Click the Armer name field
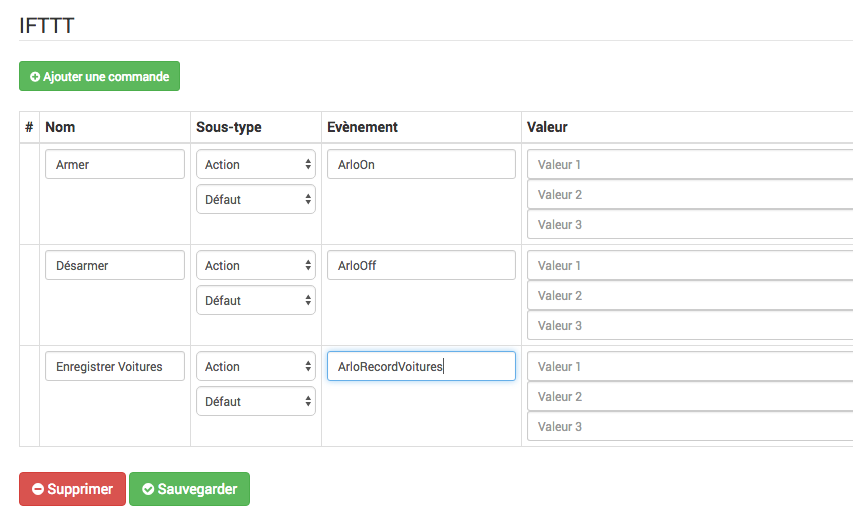The width and height of the screenshot is (853, 515). click(115, 164)
